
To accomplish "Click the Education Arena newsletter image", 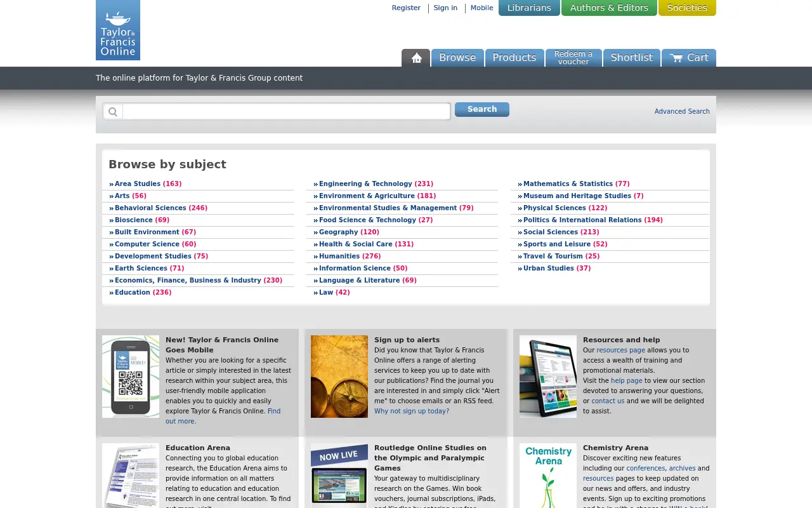I will [131, 476].
